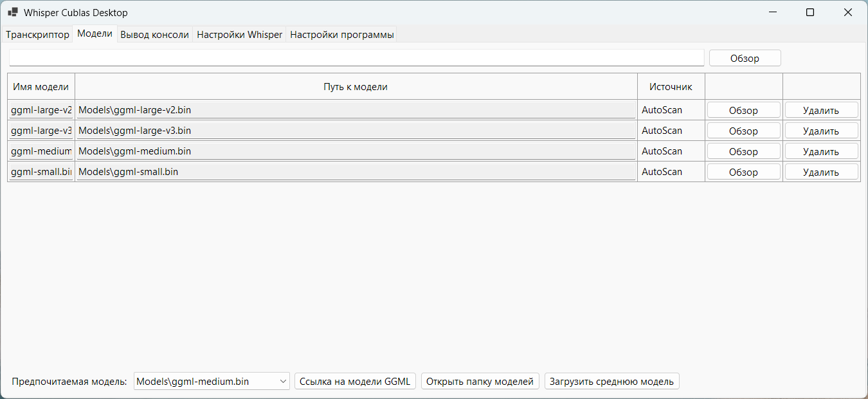Download the medium model
The height and width of the screenshot is (399, 868).
[x=611, y=381]
